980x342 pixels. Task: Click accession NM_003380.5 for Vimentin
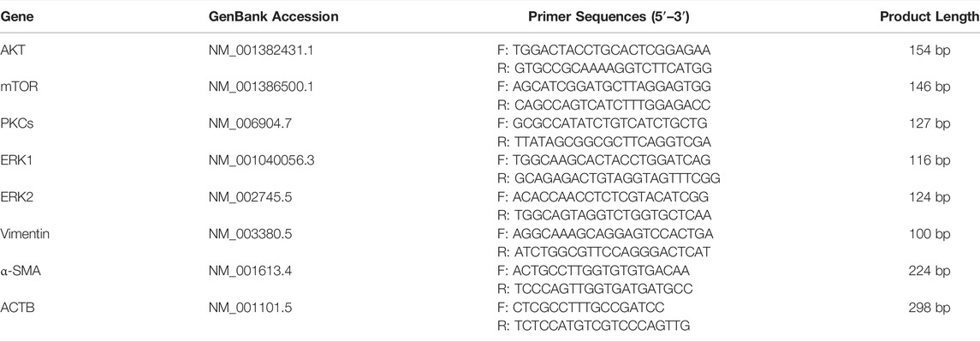click(250, 234)
